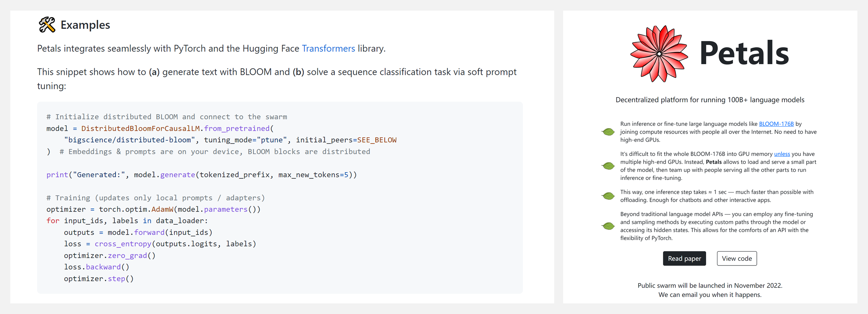Click the Read paper button
The image size is (868, 314).
point(684,258)
